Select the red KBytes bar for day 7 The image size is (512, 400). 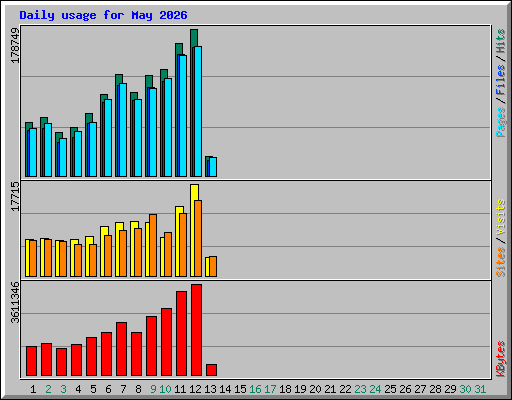tap(121, 349)
